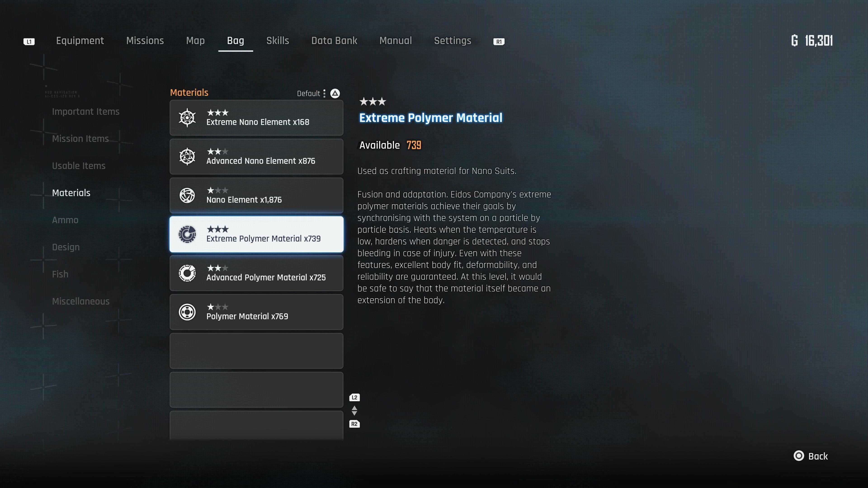
Task: Select Materials category in sidebar
Action: 71,193
